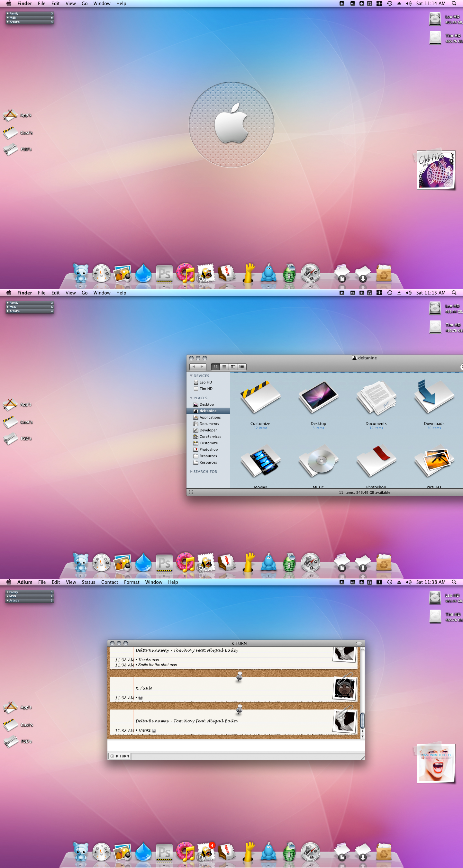Expand the SEARCH FOR section in Finder sidebar
The image size is (463, 868).
tap(191, 471)
